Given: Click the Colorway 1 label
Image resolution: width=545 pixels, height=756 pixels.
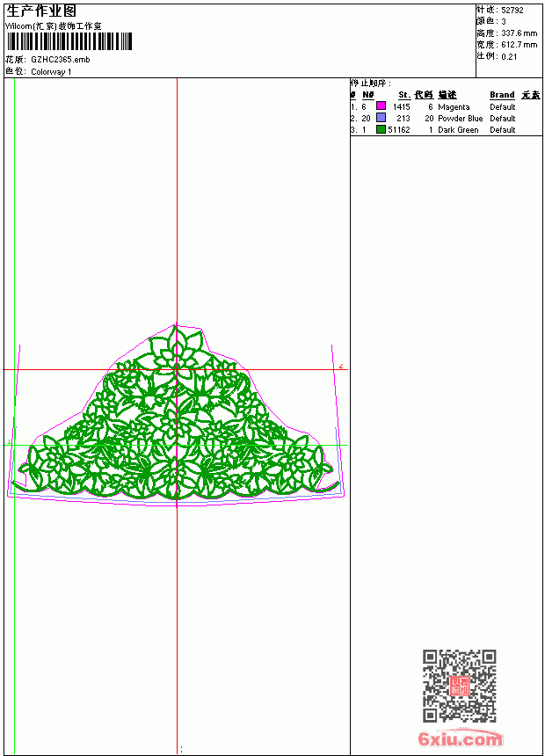Looking at the screenshot, I should point(51,72).
